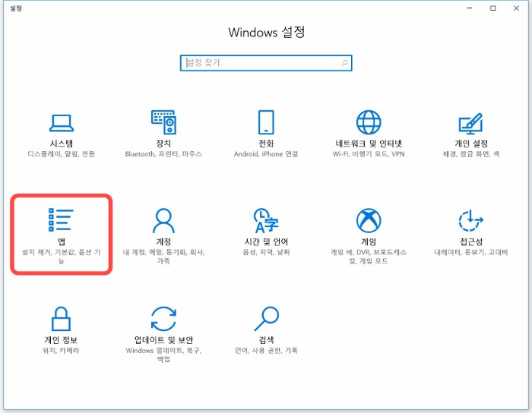
Task: Click 'Android, iPhone 연결' description
Action: tap(266, 154)
